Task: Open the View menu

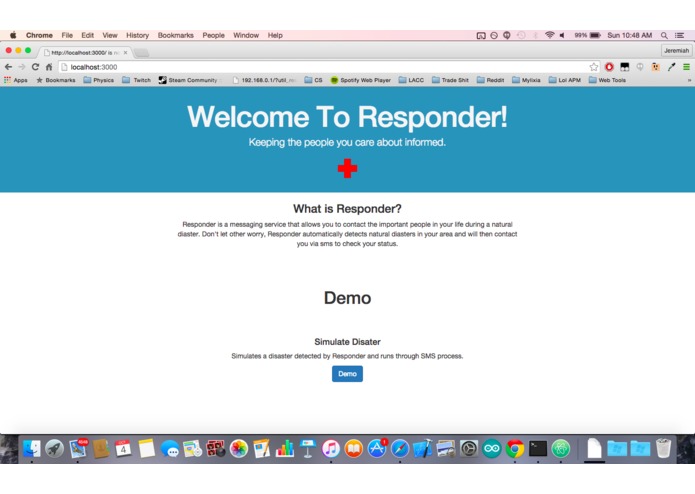Action: [110, 35]
